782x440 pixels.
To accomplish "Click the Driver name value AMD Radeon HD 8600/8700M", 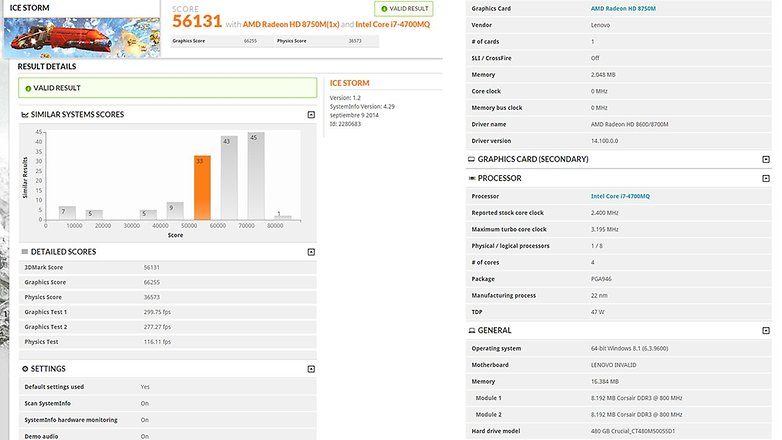I will [629, 124].
